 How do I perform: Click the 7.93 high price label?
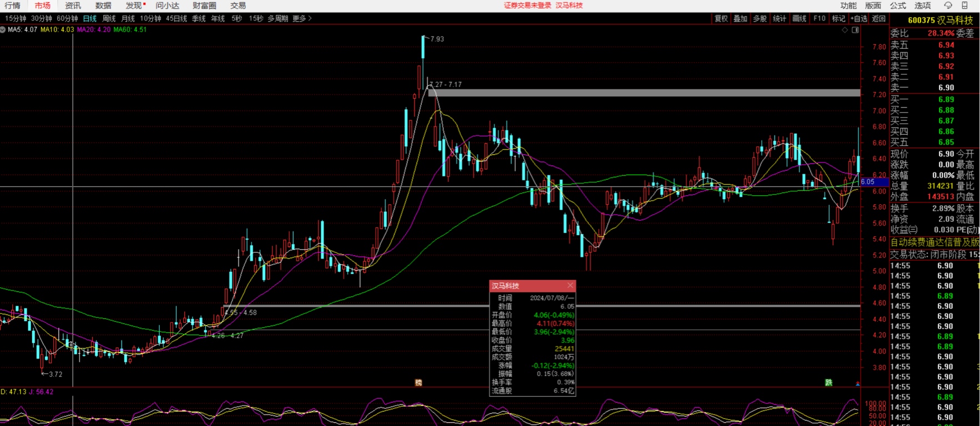(437, 39)
